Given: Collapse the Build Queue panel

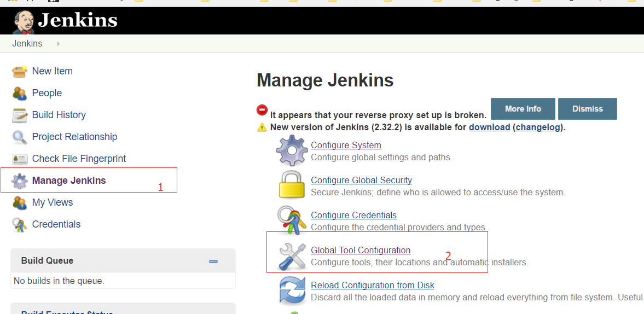Looking at the screenshot, I should pyautogui.click(x=213, y=261).
